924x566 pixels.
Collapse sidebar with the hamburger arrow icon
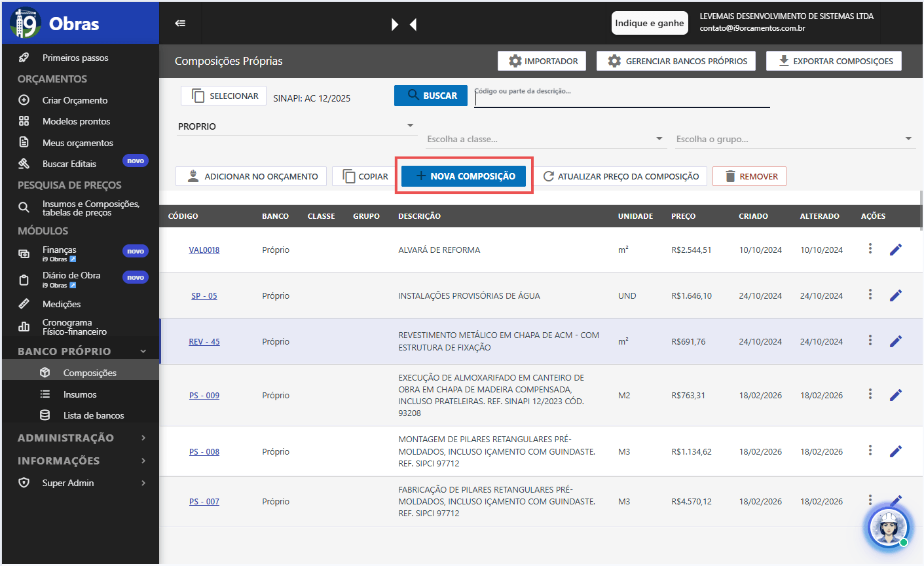coord(180,24)
